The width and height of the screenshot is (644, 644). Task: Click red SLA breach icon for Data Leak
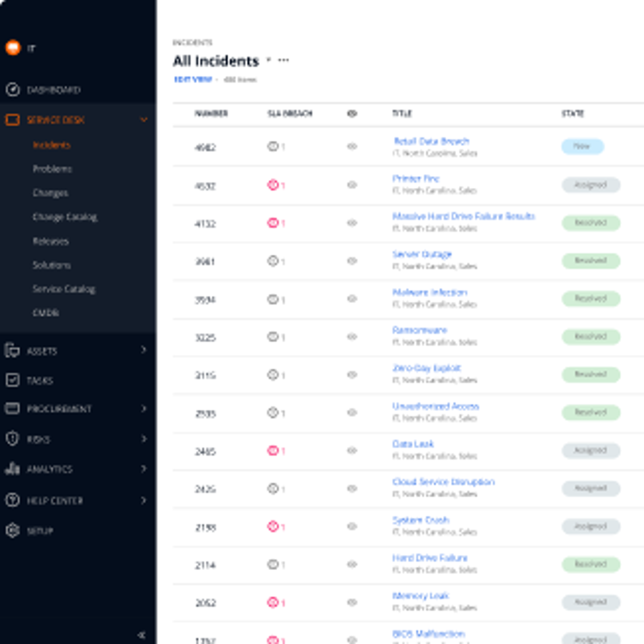[273, 451]
